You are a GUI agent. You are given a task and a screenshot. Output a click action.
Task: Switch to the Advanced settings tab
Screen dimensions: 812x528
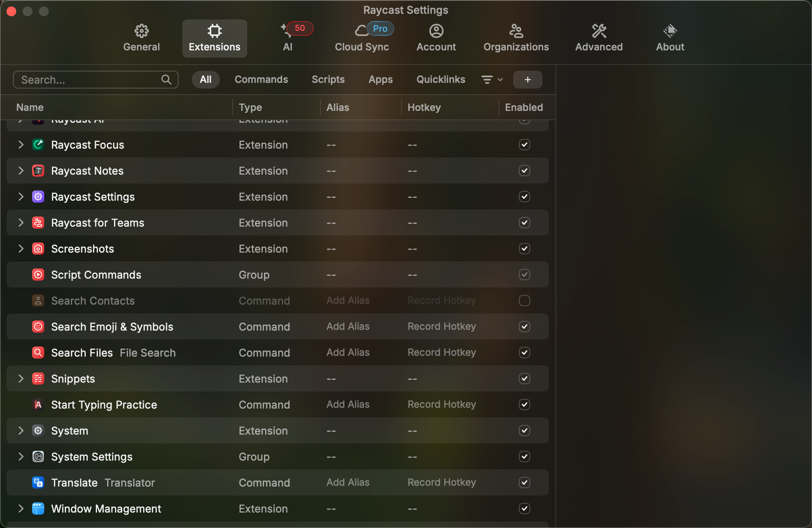point(598,38)
